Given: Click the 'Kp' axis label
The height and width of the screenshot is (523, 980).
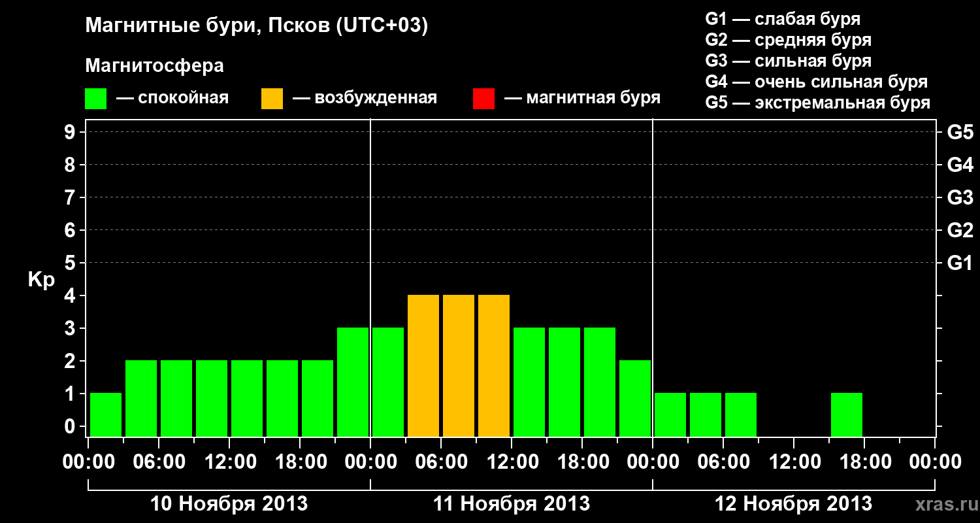Looking at the screenshot, I should [41, 280].
